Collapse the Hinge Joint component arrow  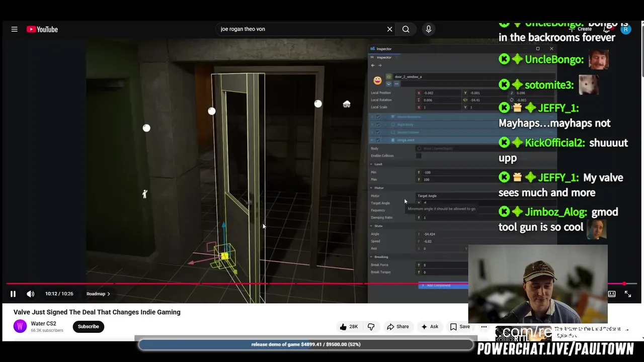pyautogui.click(x=372, y=140)
